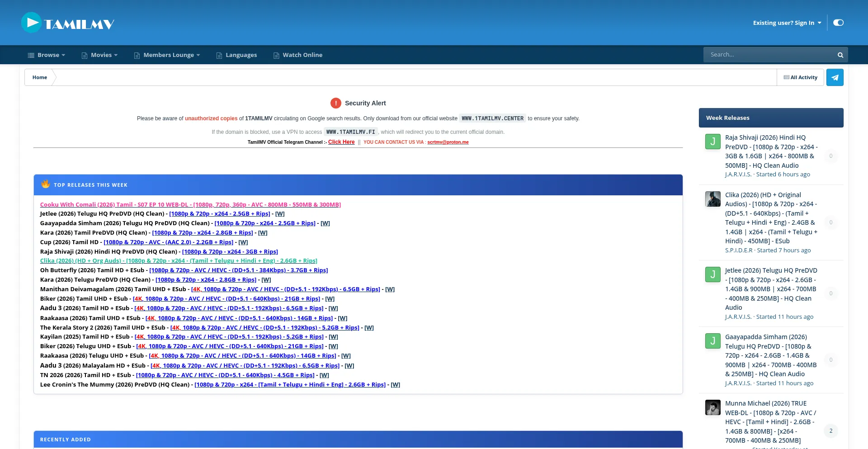Click the Clika poster avatar thumbnail
The width and height of the screenshot is (868, 449).
[713, 199]
